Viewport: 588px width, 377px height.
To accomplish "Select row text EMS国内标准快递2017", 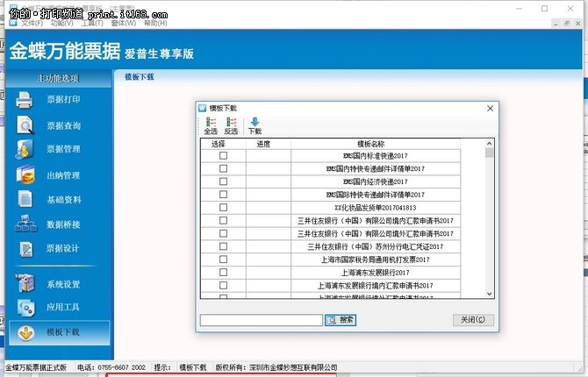I will [376, 156].
